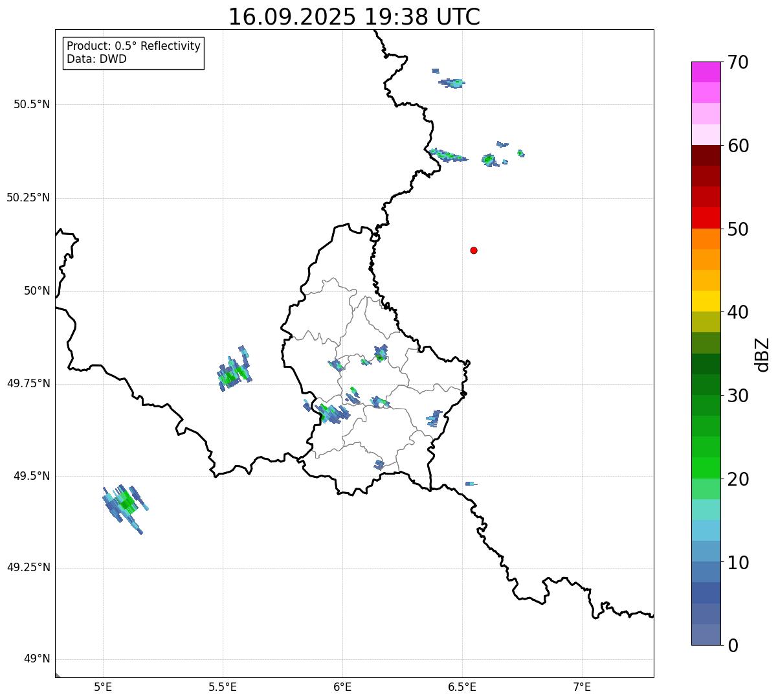This screenshot has width=778, height=700.
Task: Click the 0 tick label on colorbar
Action: tap(733, 646)
